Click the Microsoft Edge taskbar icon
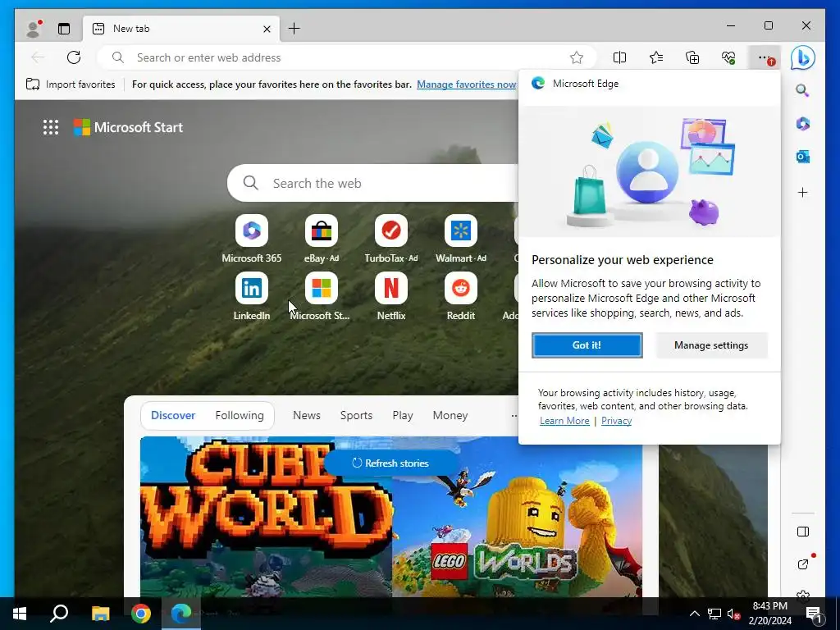Image resolution: width=840 pixels, height=630 pixels. (x=181, y=614)
